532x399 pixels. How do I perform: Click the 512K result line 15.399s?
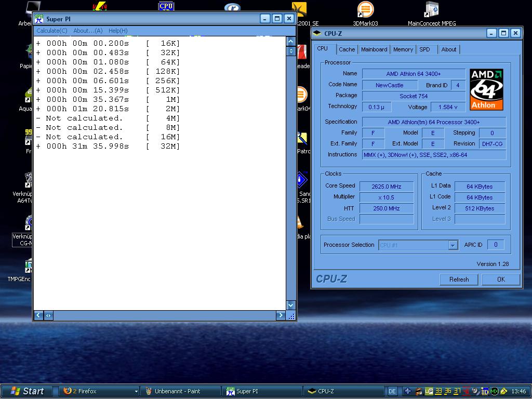(108, 90)
